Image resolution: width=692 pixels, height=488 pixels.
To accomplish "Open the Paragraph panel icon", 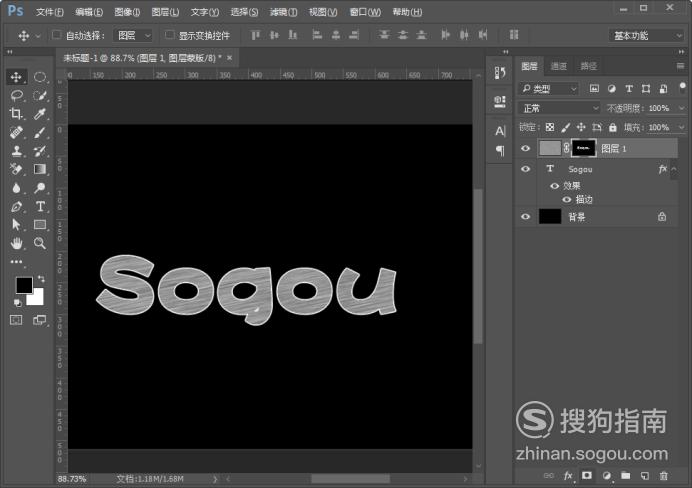I will [x=500, y=150].
